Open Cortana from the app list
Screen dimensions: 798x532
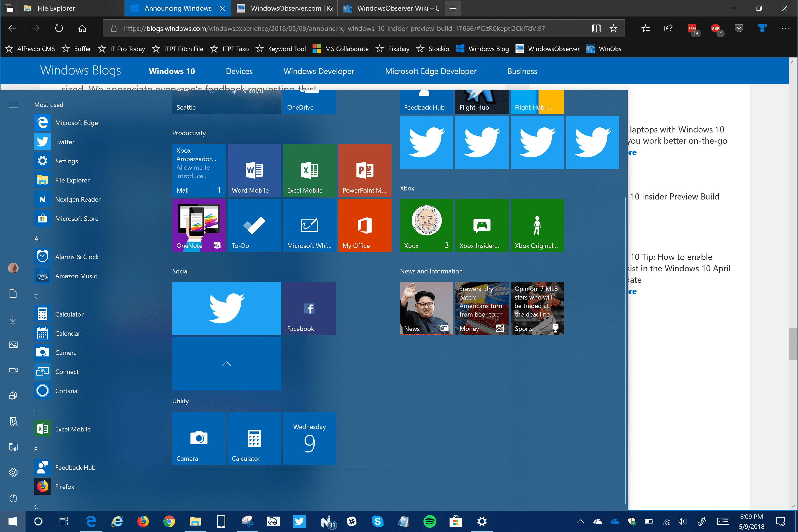click(66, 391)
